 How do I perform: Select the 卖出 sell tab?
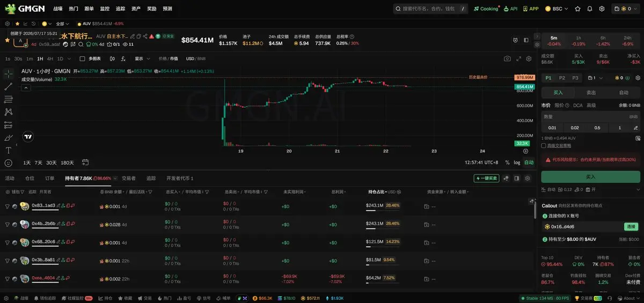(590, 92)
